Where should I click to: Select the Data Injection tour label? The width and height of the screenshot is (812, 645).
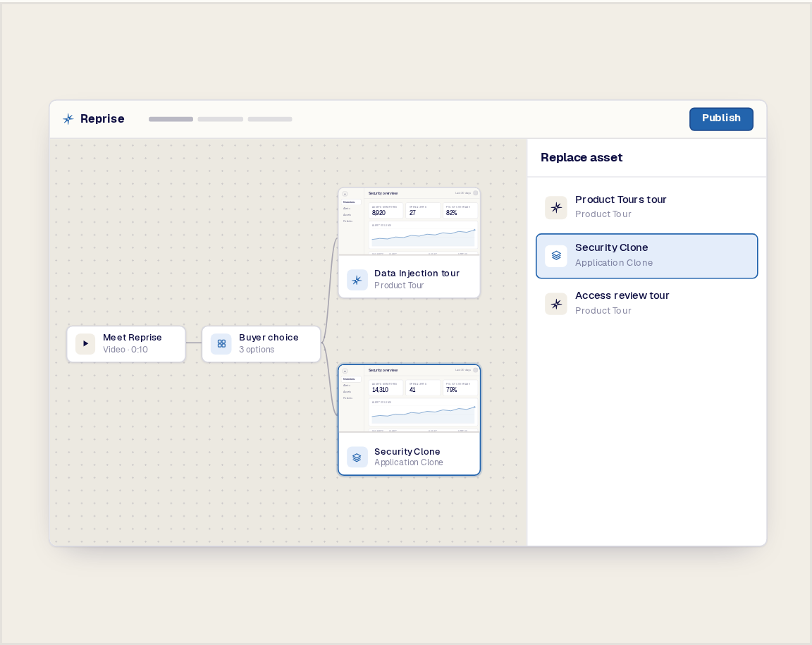417,273
